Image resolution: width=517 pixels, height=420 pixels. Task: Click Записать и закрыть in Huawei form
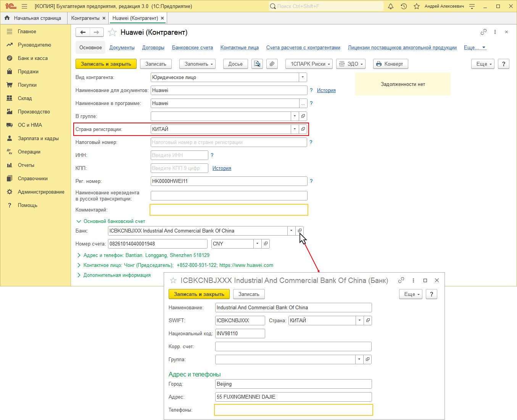pyautogui.click(x=106, y=64)
